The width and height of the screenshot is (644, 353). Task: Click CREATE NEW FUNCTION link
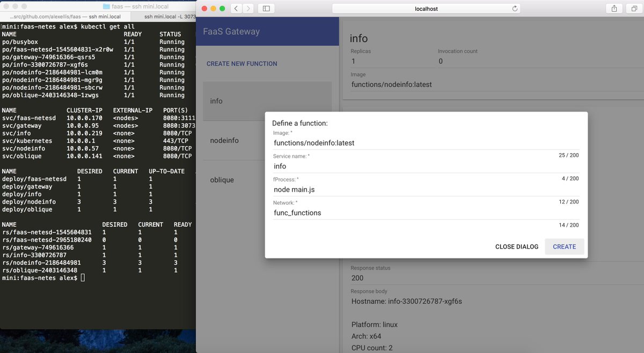coord(242,63)
